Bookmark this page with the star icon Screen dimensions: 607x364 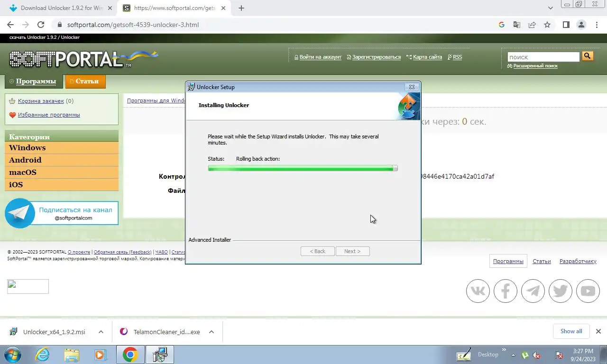[x=547, y=25]
